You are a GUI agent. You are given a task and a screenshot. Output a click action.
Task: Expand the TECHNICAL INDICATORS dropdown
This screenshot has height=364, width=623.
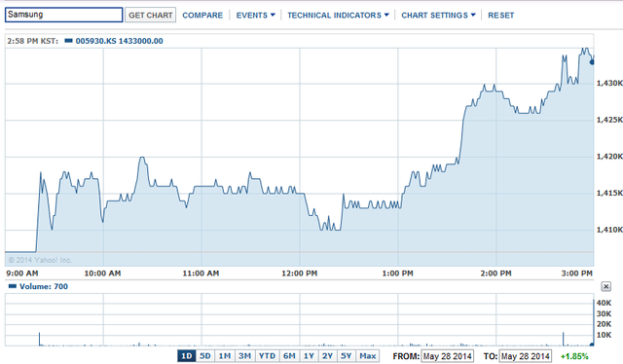point(338,16)
